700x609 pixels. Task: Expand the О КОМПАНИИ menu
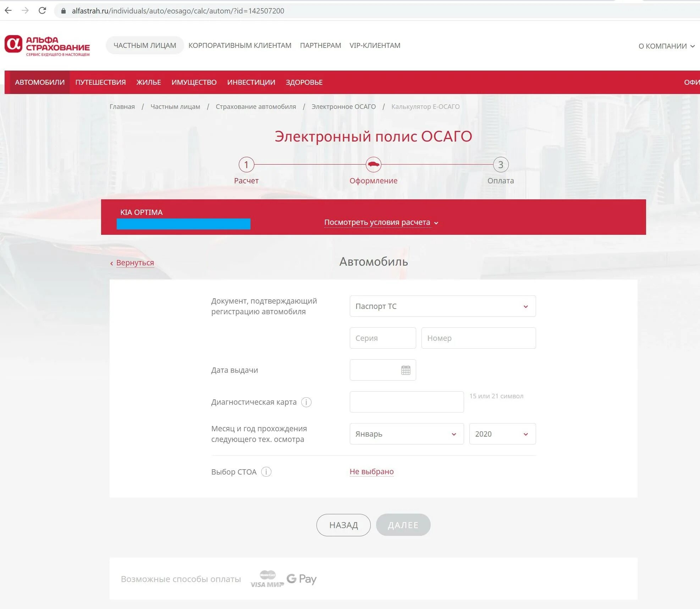tap(666, 46)
